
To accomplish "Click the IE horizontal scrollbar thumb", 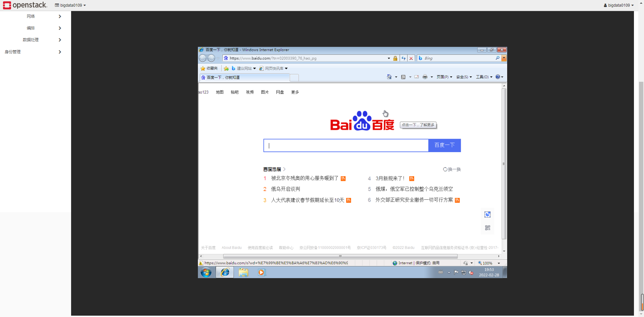I will [340, 256].
